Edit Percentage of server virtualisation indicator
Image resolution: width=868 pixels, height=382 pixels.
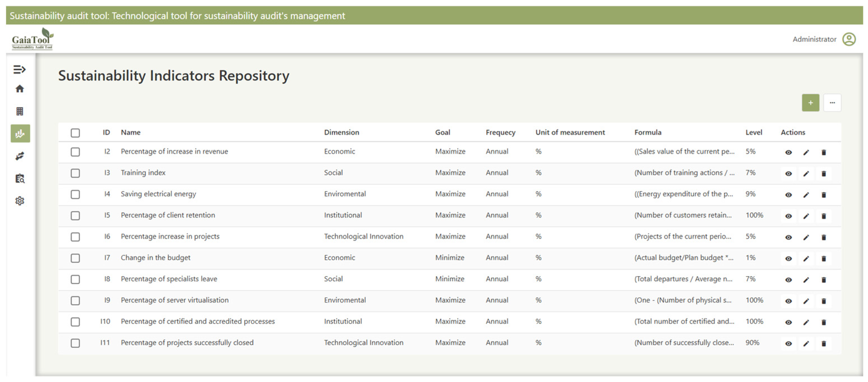tap(806, 301)
